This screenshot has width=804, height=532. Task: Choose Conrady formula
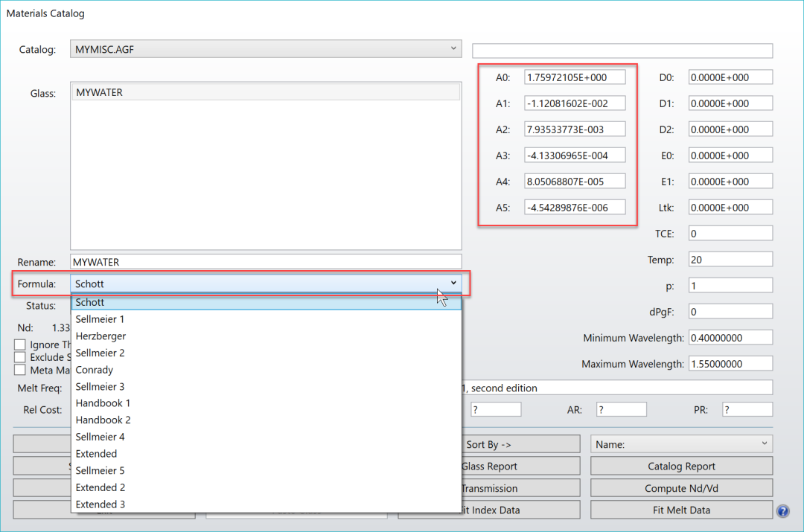point(266,370)
